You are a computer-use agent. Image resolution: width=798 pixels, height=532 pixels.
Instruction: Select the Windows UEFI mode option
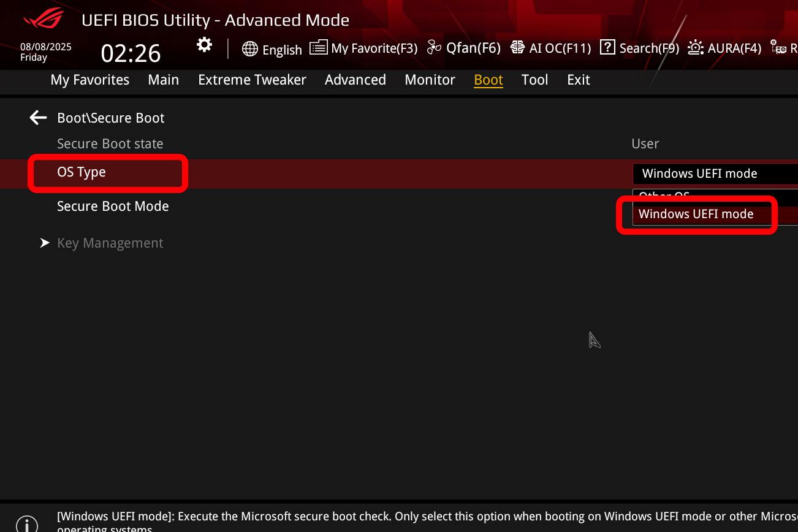697,214
